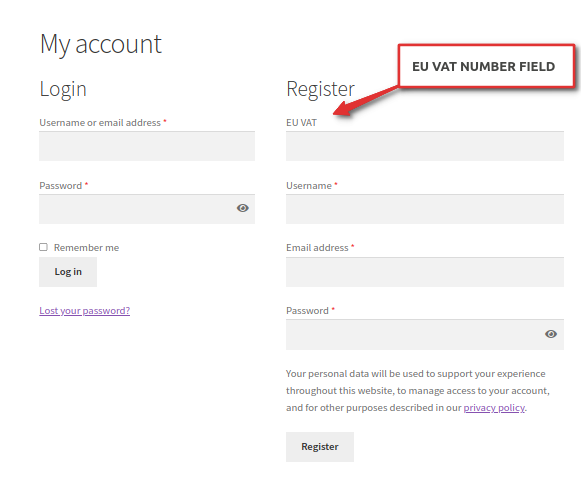Click the Email address label
The height and width of the screenshot is (498, 581).
(317, 248)
